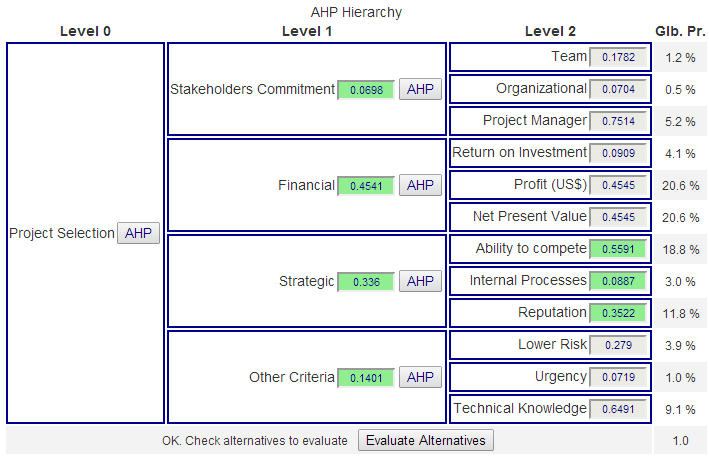
Task: Click the Reputation weight field
Action: click(618, 313)
